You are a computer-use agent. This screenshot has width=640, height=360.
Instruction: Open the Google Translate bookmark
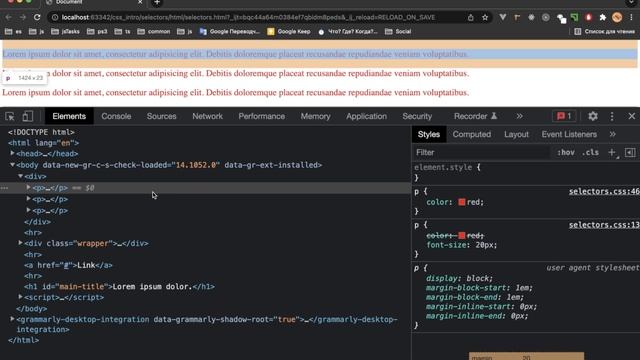tap(229, 31)
